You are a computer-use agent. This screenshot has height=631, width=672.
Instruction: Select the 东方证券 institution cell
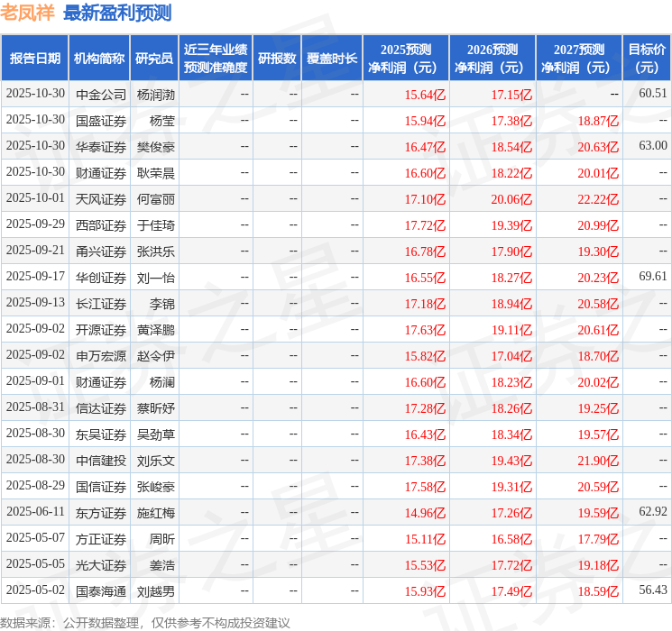(101, 513)
